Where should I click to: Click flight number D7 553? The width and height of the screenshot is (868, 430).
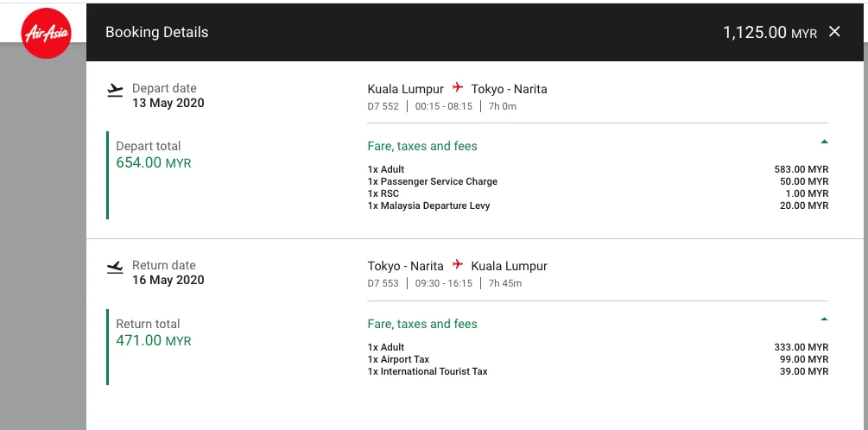tap(383, 283)
